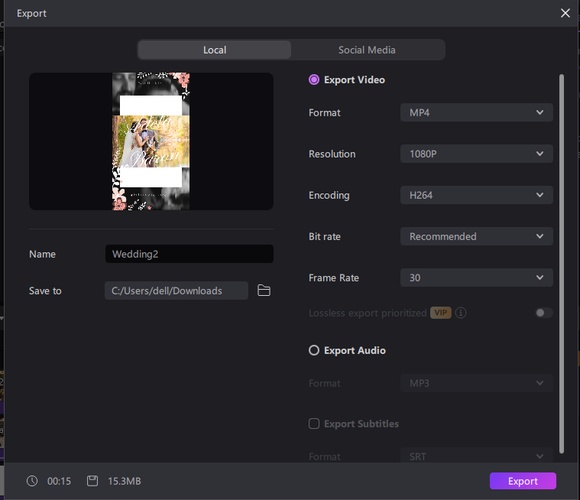Click the duration clock icon
Screen dimensions: 580x500
click(x=32, y=481)
